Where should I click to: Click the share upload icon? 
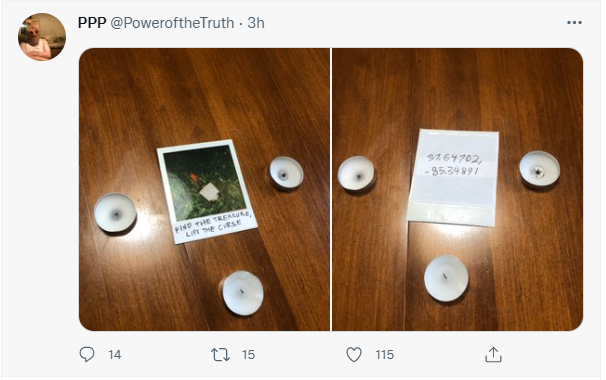(x=494, y=354)
